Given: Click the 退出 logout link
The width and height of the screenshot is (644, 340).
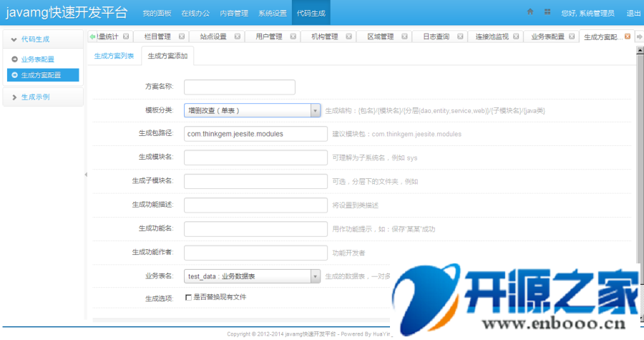Looking at the screenshot, I should (x=633, y=13).
